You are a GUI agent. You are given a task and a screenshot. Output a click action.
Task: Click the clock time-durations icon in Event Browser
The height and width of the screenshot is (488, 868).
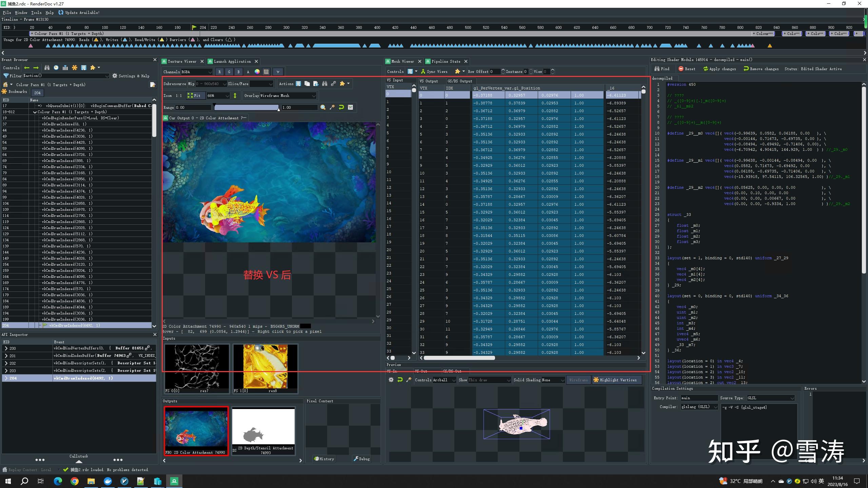[x=56, y=68]
